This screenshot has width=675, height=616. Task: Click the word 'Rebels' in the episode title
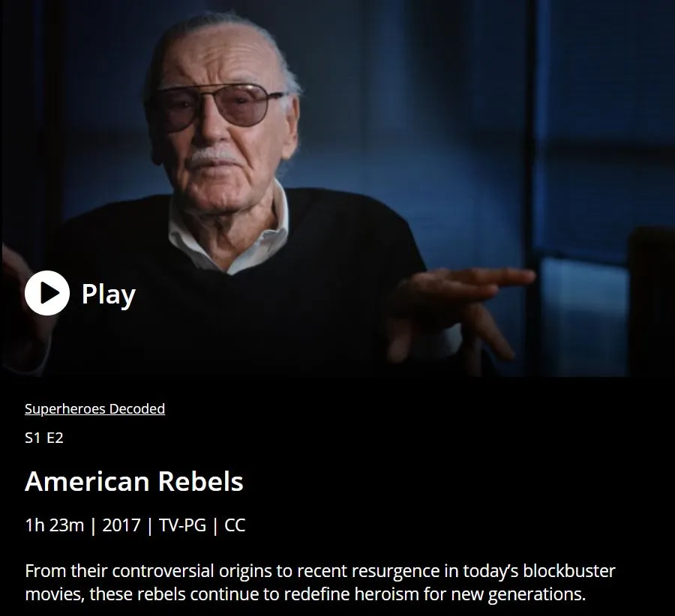(200, 481)
